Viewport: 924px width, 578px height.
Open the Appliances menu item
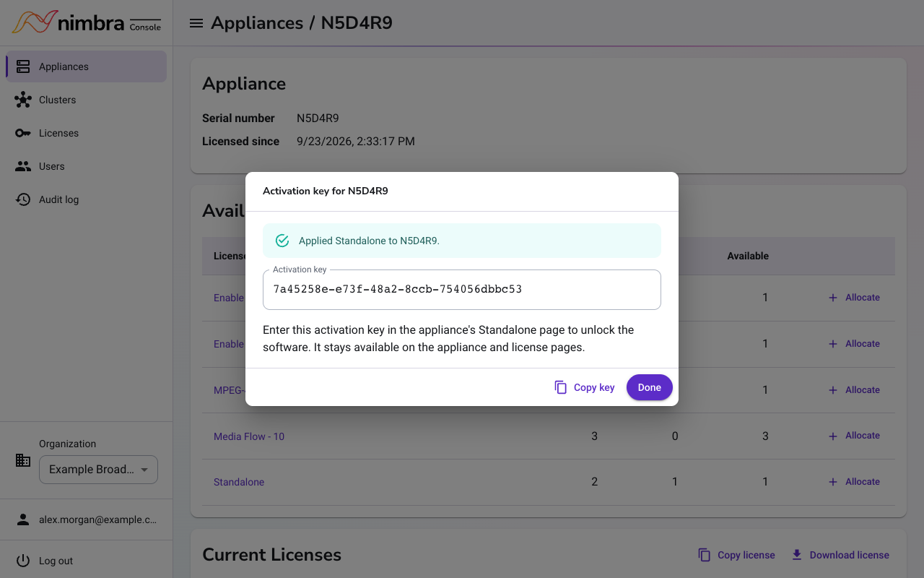pos(87,66)
